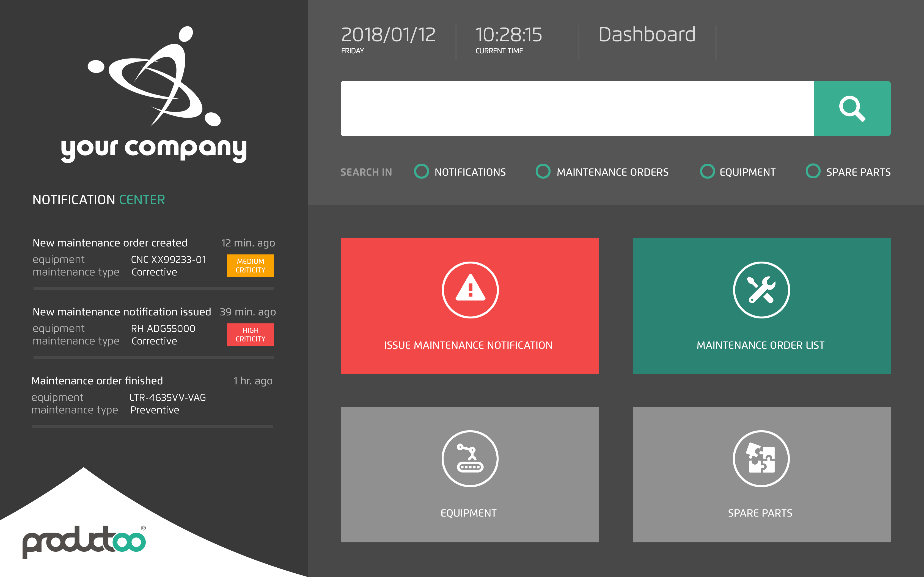This screenshot has width=924, height=577.
Task: Click the Medium Criticity orange badge
Action: pyautogui.click(x=250, y=266)
